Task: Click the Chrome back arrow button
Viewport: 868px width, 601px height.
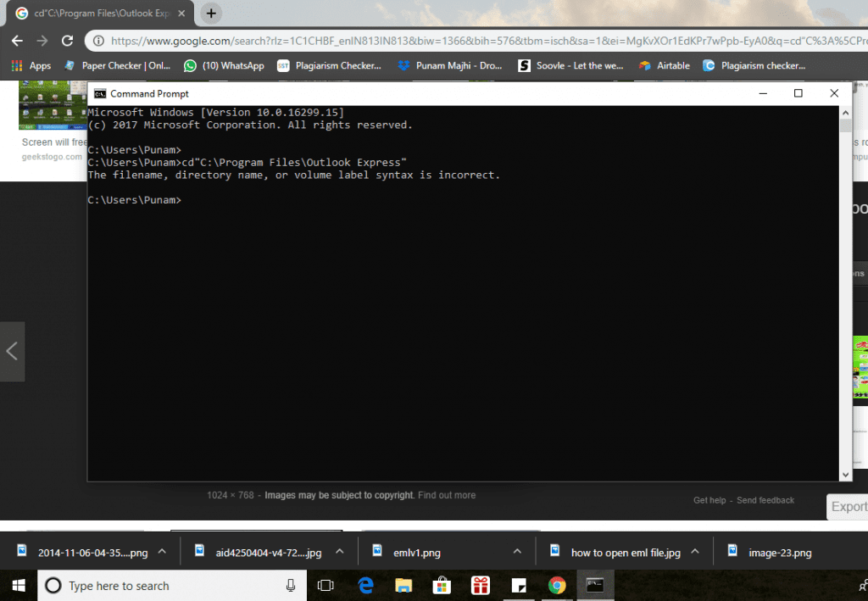Action: click(17, 41)
